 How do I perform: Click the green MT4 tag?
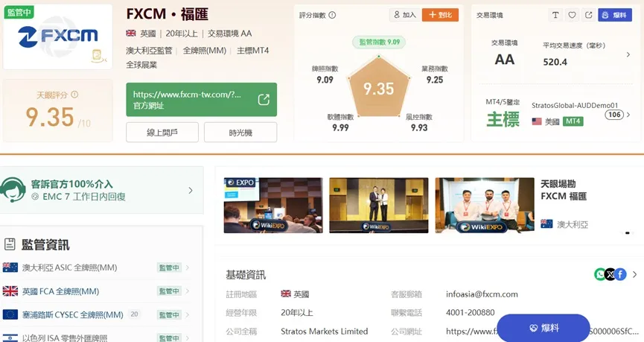tap(573, 121)
